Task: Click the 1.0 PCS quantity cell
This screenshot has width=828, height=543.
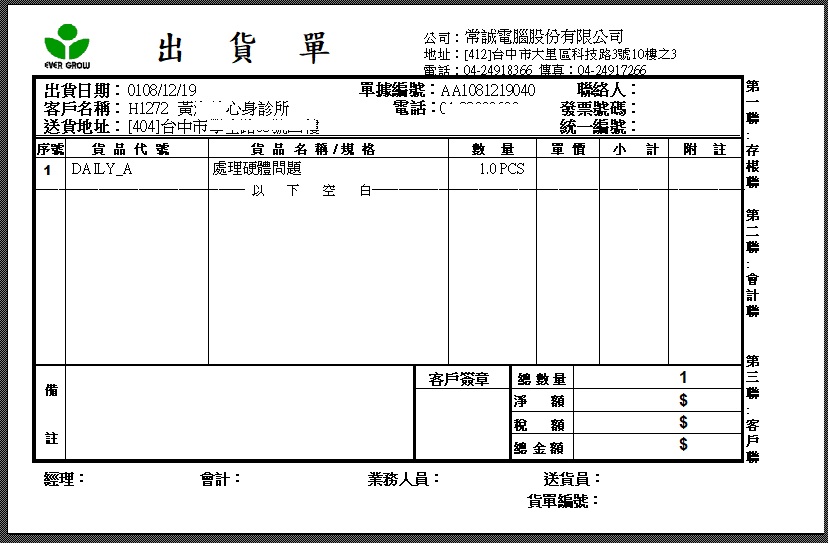Action: coord(501,169)
